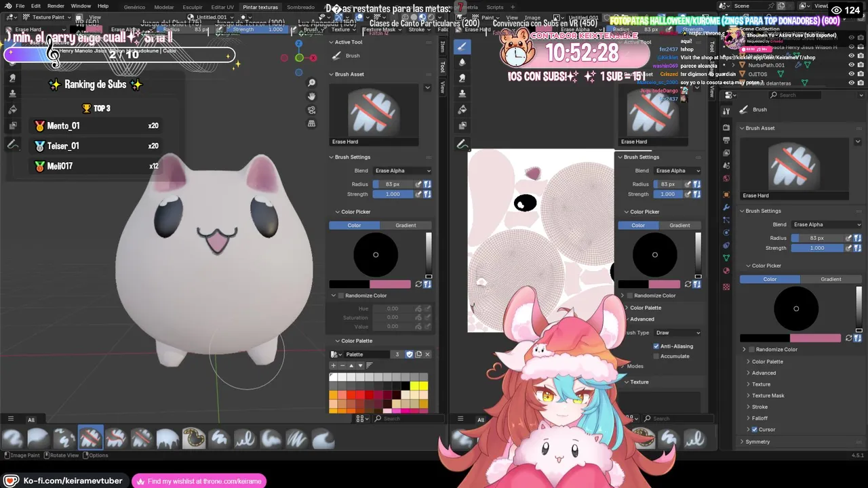Open the Tool properties tab icon
Image resolution: width=868 pixels, height=488 pixels.
(726, 110)
